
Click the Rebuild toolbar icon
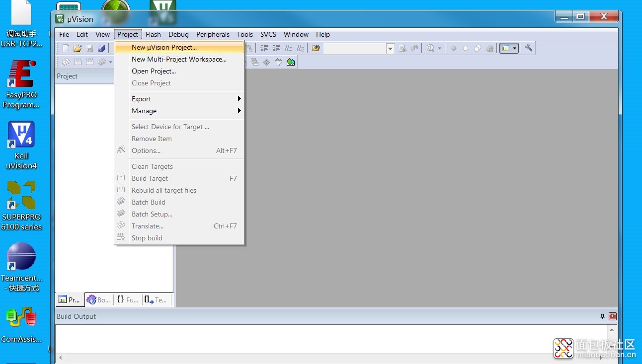tap(90, 62)
